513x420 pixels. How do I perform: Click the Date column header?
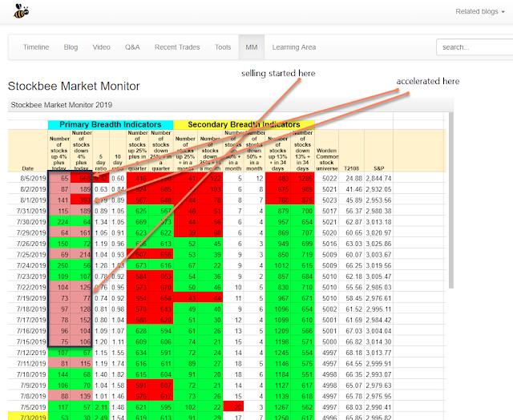(28, 168)
